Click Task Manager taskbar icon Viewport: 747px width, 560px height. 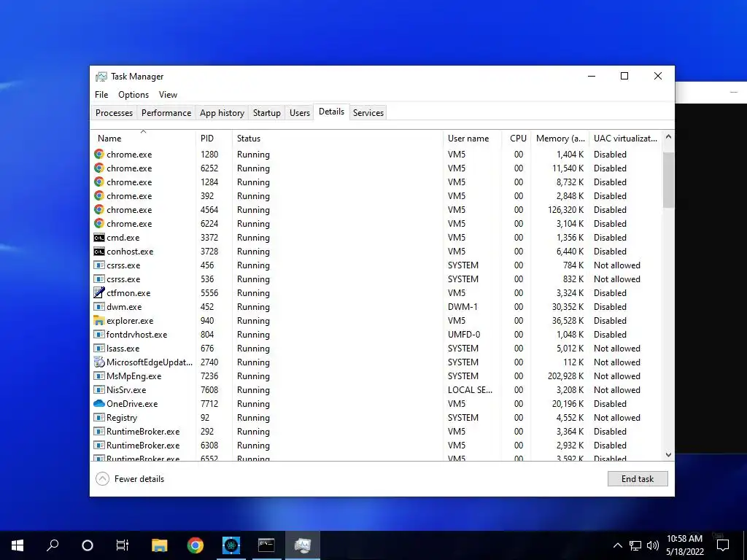click(x=303, y=545)
